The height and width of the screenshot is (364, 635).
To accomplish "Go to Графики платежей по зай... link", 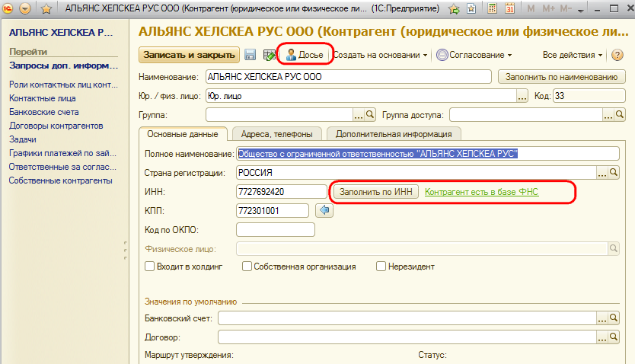I will click(x=62, y=154).
